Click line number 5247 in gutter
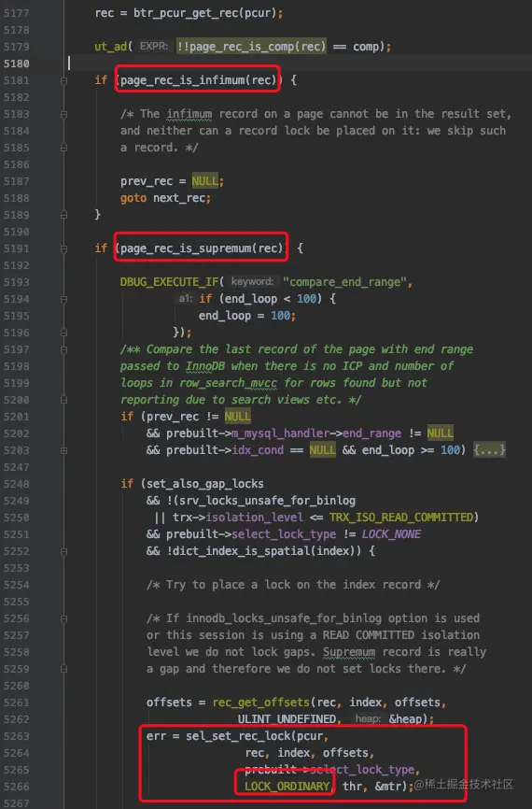The height and width of the screenshot is (809, 532). tap(16, 467)
